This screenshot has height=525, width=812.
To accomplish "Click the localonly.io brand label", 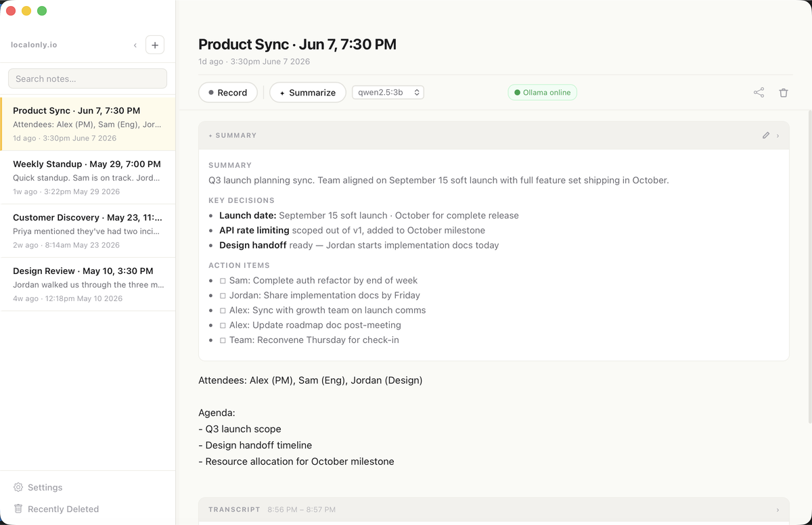I will [34, 45].
